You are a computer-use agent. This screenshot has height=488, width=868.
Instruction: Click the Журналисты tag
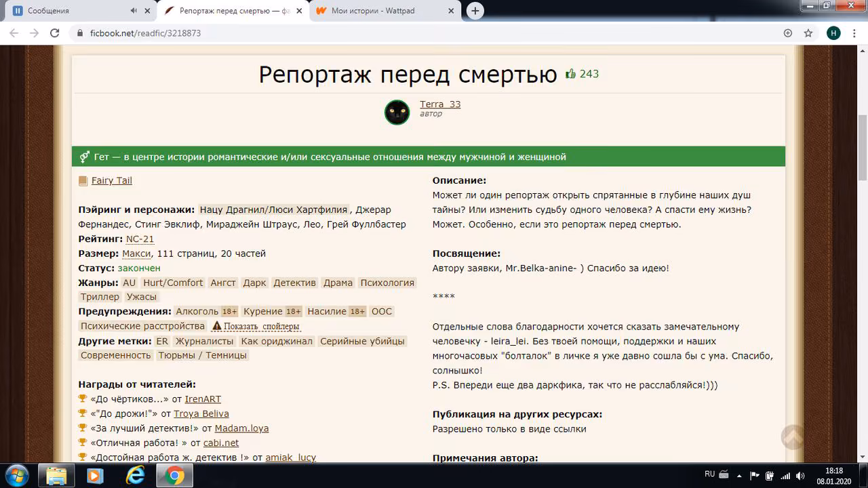(204, 341)
